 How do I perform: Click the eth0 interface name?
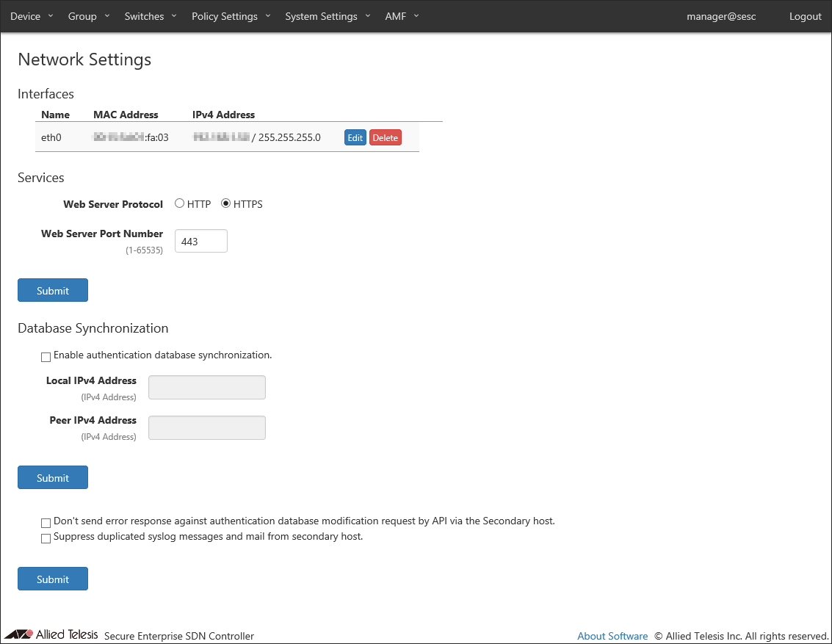[x=51, y=137]
